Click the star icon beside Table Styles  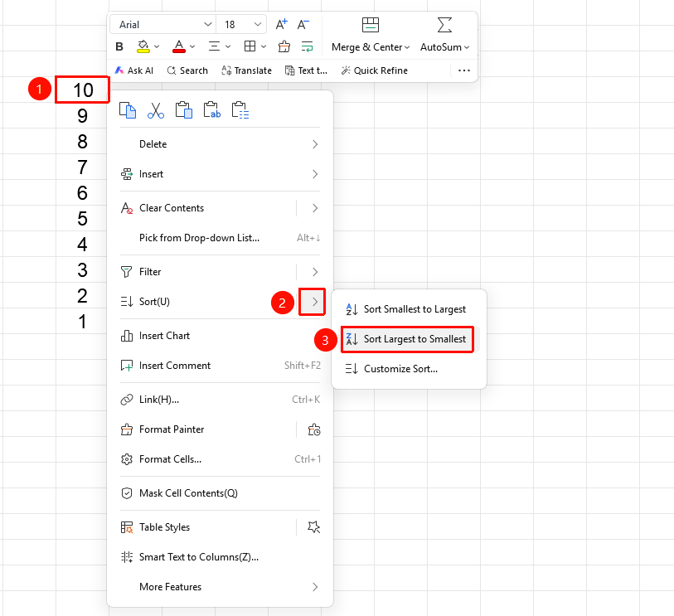(x=314, y=527)
